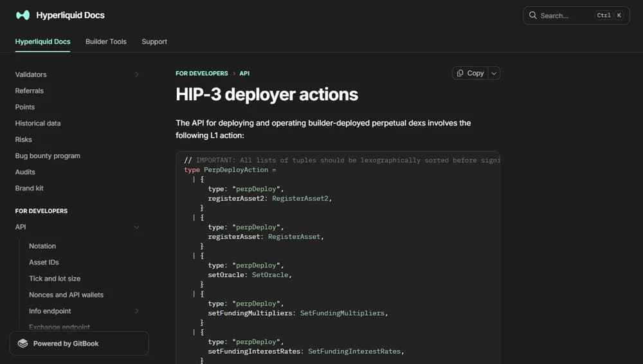
Task: Expand the Info endpoint chevron
Action: tap(137, 311)
